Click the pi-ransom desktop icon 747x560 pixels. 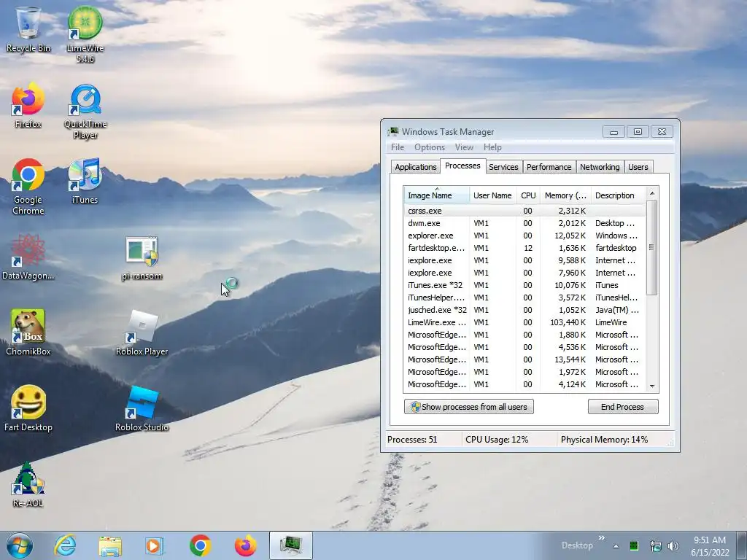142,257
